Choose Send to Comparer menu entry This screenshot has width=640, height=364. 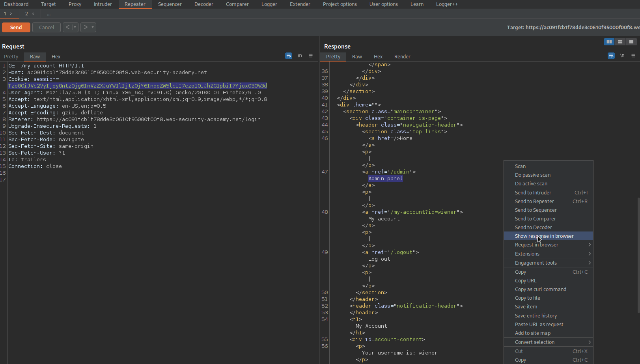tap(549, 219)
